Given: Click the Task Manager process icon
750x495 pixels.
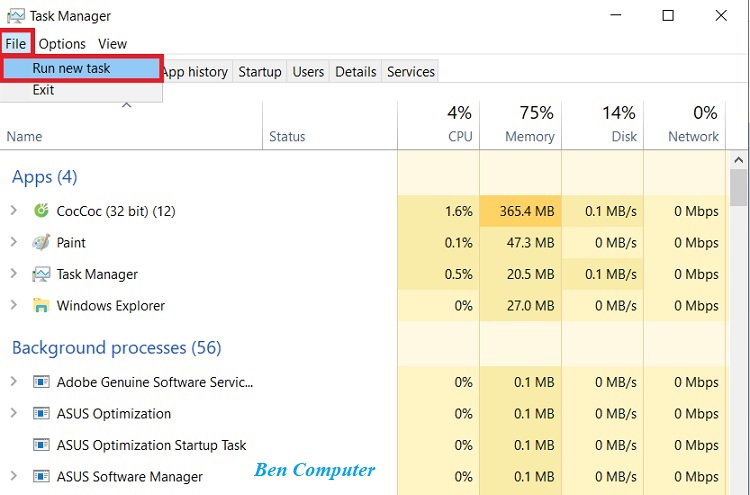Looking at the screenshot, I should tap(41, 274).
